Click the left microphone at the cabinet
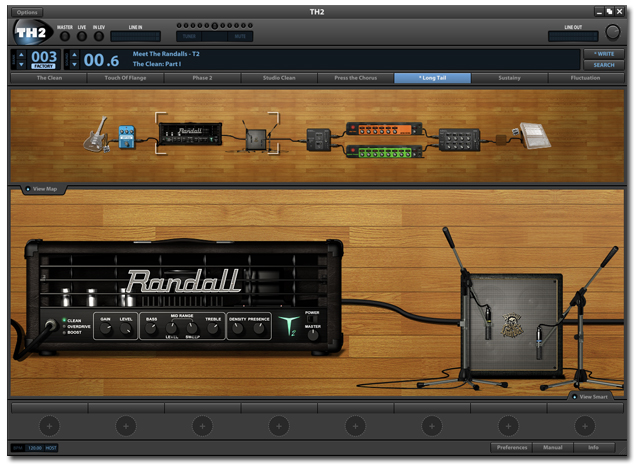 point(488,323)
